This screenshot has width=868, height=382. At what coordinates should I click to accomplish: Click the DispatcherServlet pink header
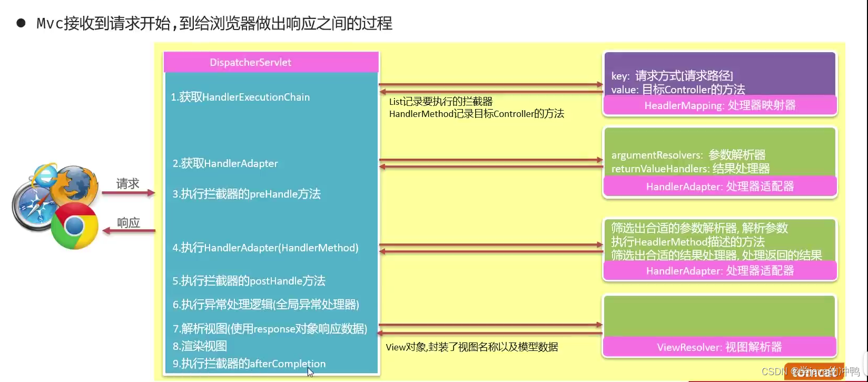271,62
